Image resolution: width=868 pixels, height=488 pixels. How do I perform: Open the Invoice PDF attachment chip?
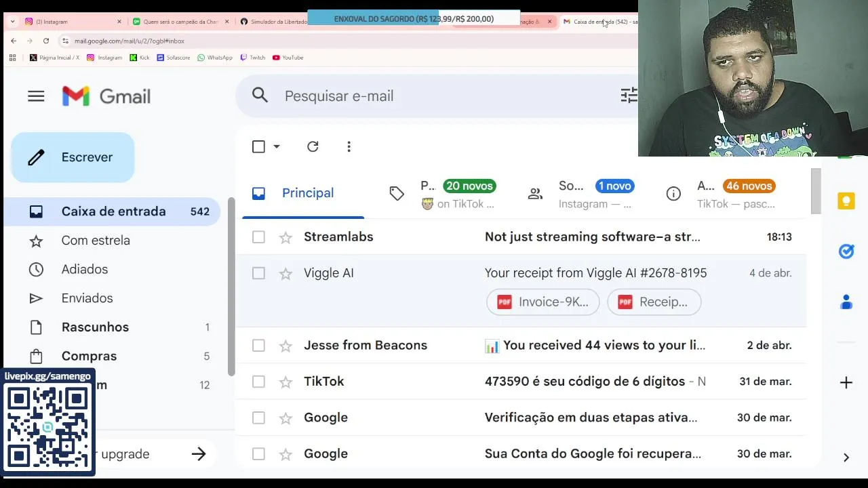[543, 302]
